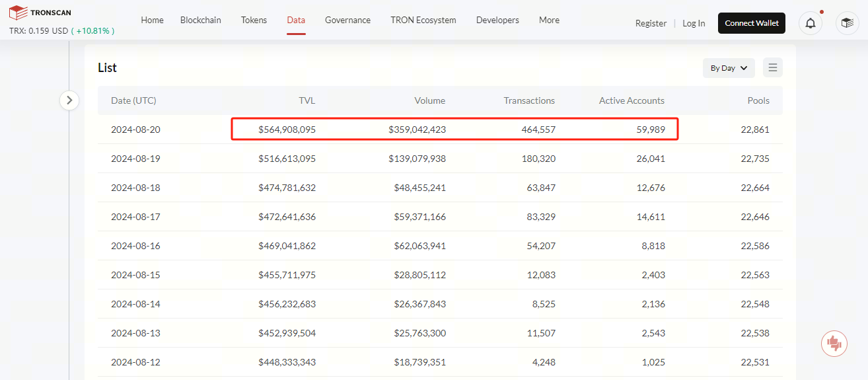Click the Register link

(x=651, y=23)
